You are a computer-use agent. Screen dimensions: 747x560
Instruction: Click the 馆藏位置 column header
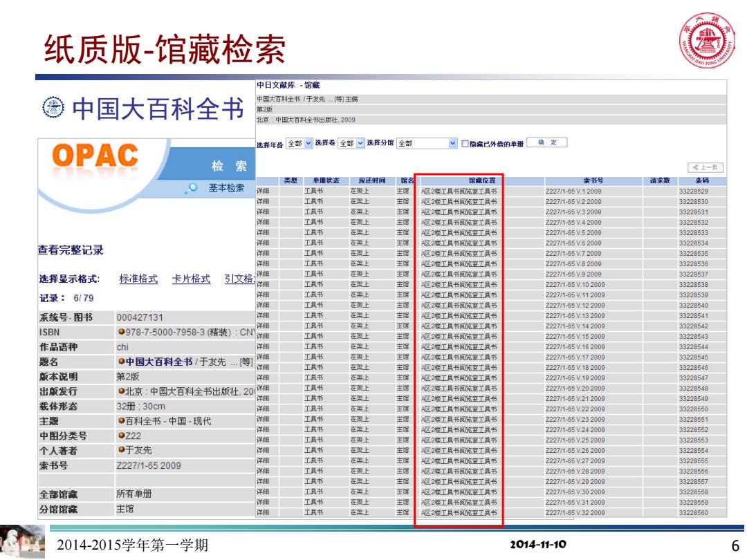(x=481, y=180)
